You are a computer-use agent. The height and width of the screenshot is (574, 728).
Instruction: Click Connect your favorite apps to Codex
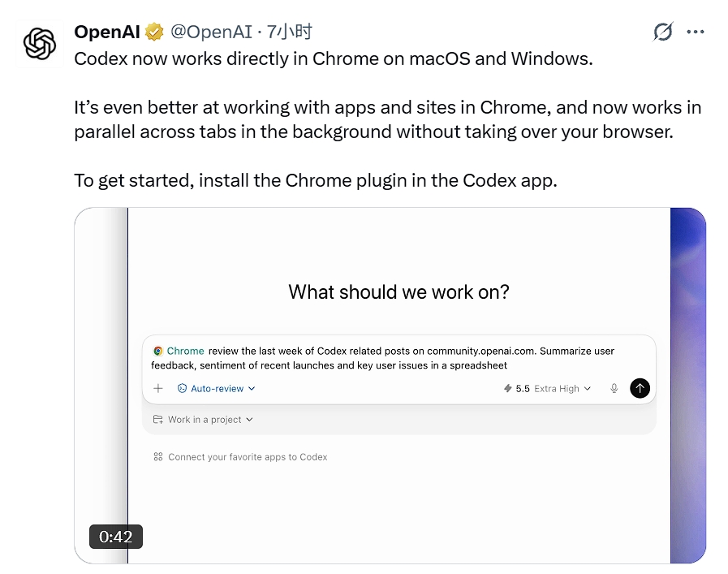tap(248, 457)
